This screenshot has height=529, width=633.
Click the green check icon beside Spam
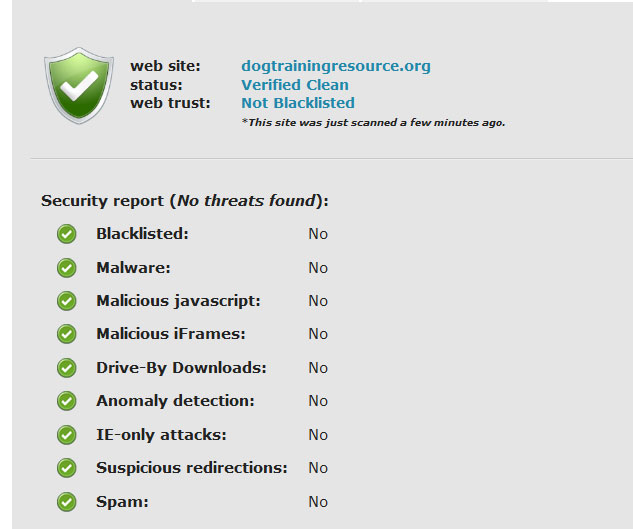[67, 502]
